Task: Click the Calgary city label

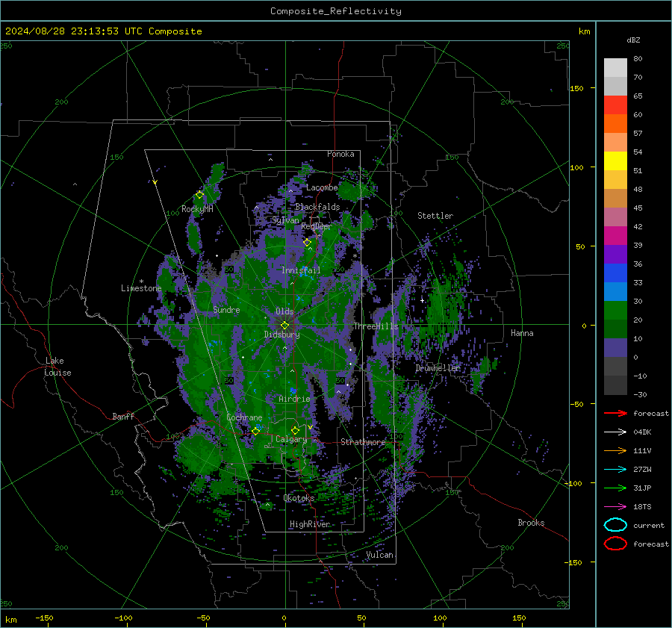Action: point(291,439)
